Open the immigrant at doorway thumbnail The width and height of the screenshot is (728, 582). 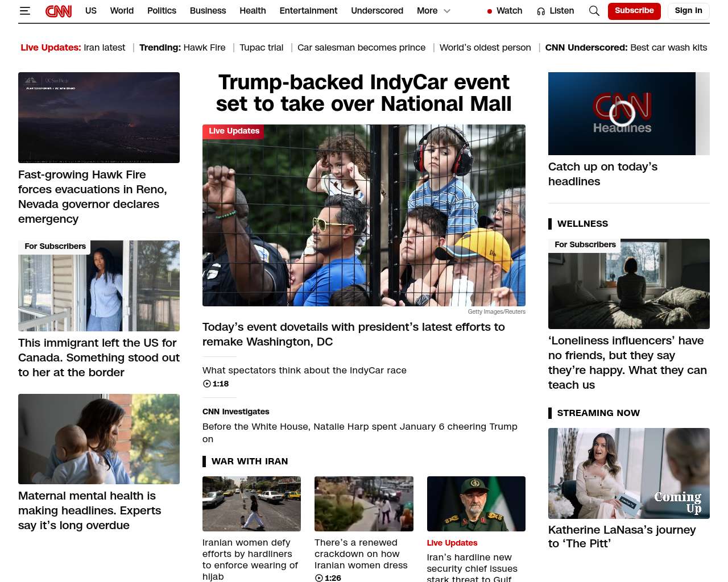click(99, 286)
